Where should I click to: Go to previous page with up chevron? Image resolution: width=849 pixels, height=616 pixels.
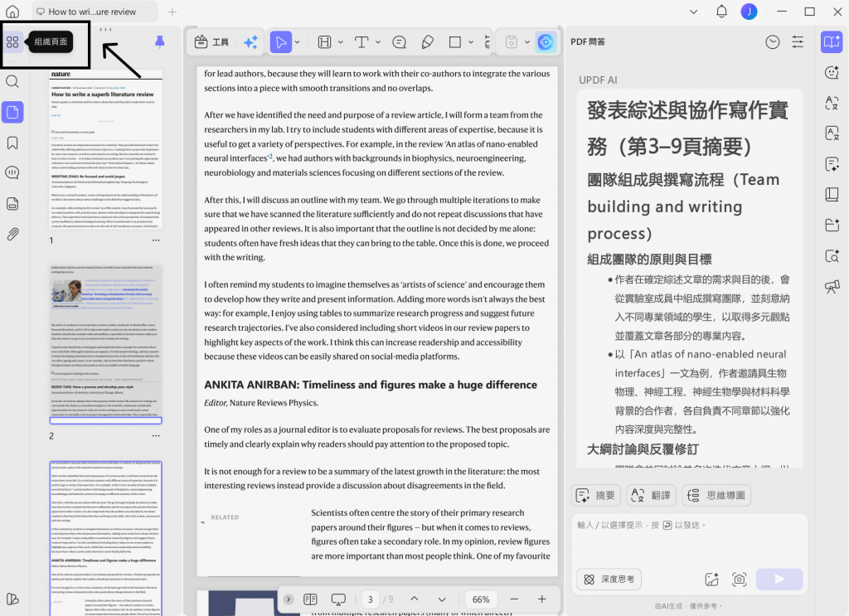(x=415, y=599)
